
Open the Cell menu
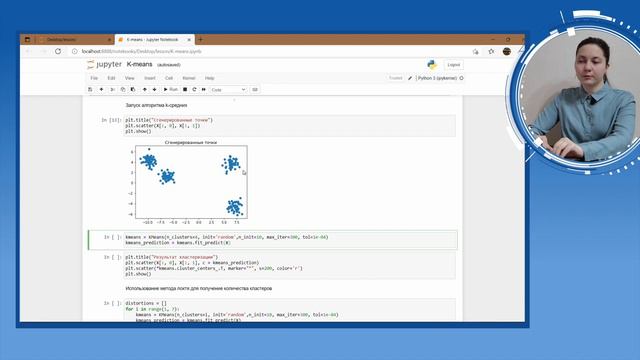coord(169,78)
